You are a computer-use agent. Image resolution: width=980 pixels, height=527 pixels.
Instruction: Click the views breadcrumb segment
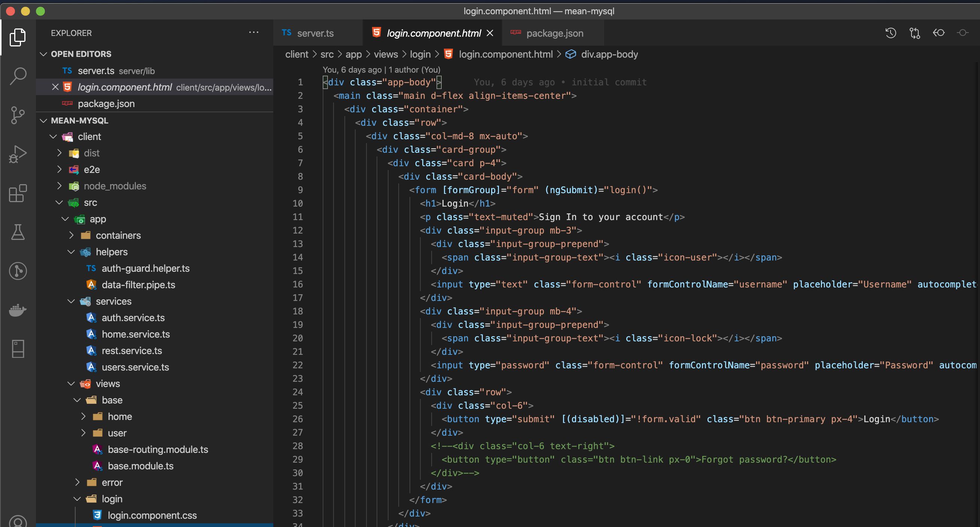click(x=386, y=54)
